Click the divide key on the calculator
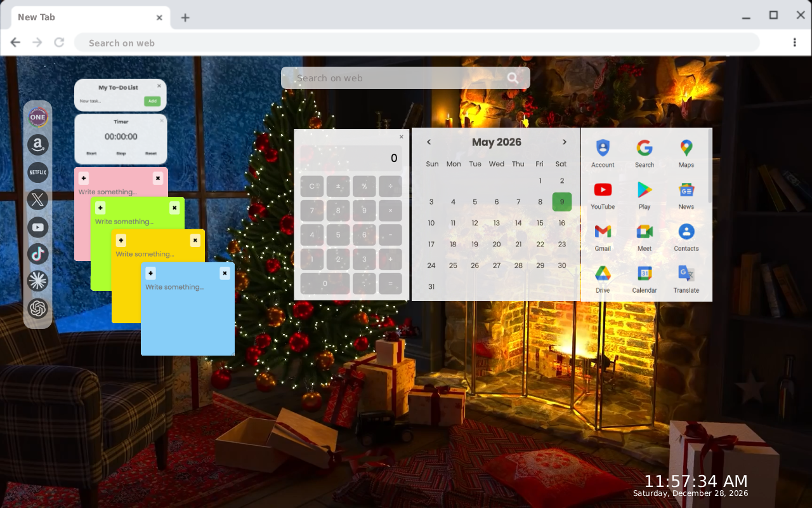 coord(390,187)
